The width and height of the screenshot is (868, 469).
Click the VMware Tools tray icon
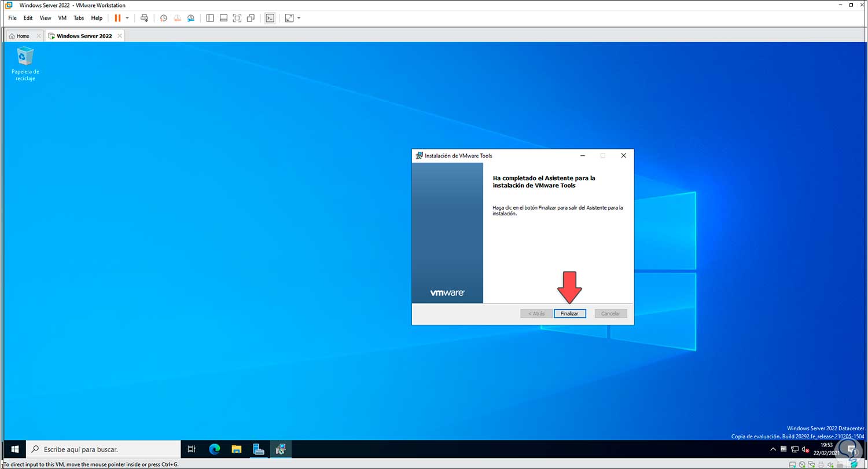[784, 449]
